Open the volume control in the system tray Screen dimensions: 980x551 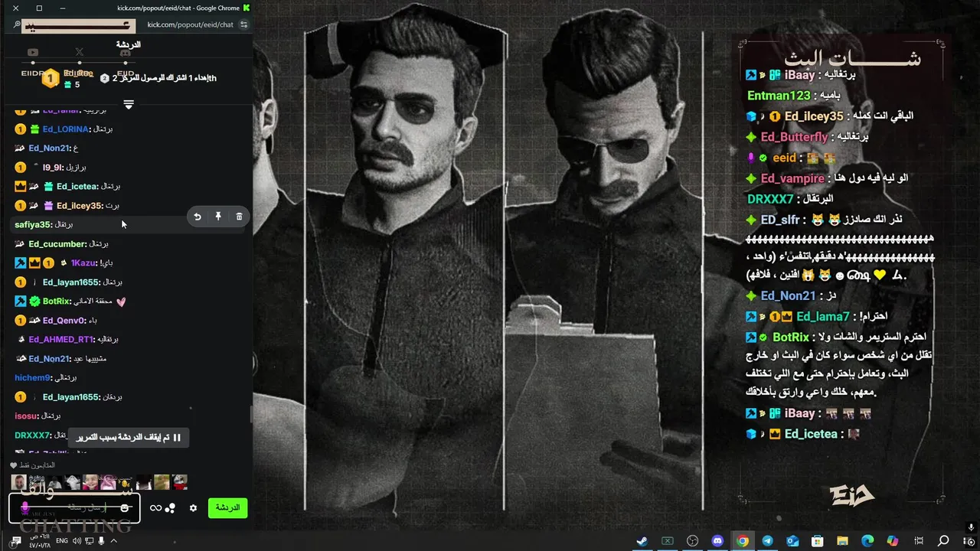pyautogui.click(x=77, y=541)
